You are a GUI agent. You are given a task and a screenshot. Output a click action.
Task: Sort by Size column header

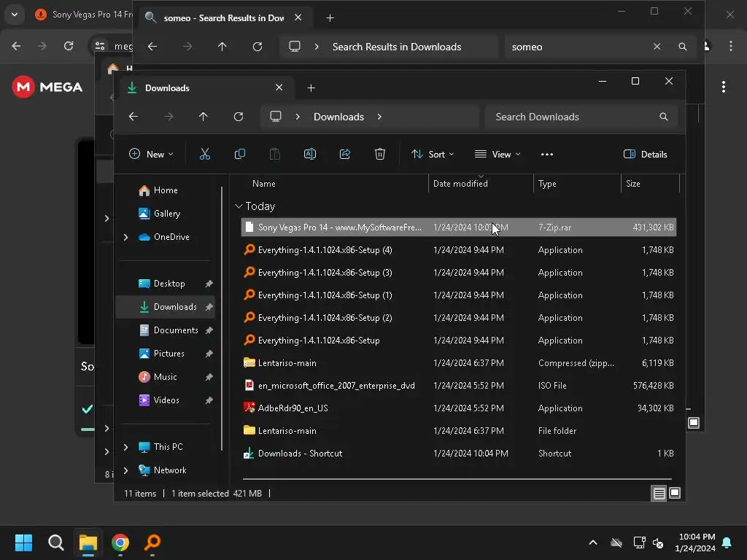pos(633,184)
